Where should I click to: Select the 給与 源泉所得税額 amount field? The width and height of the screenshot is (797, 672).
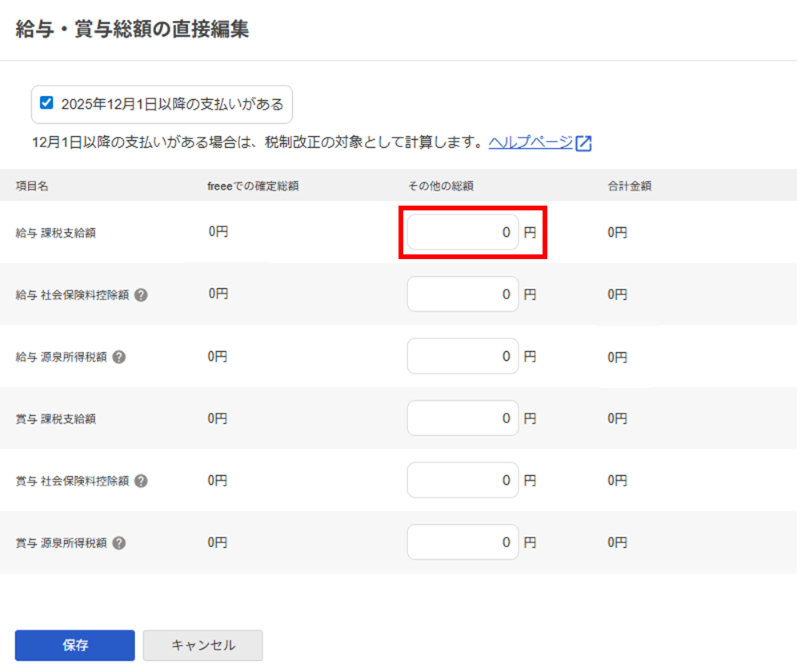point(463,357)
